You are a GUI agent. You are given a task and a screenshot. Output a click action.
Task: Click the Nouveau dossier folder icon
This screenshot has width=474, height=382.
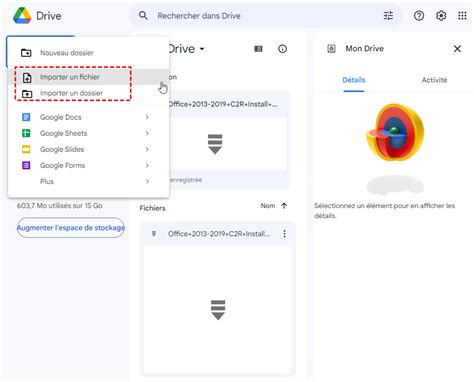coord(26,53)
